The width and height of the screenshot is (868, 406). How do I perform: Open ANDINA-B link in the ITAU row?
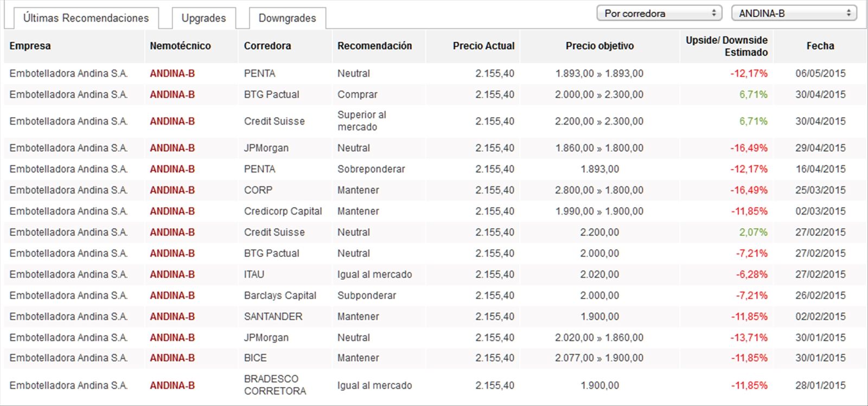pyautogui.click(x=172, y=274)
